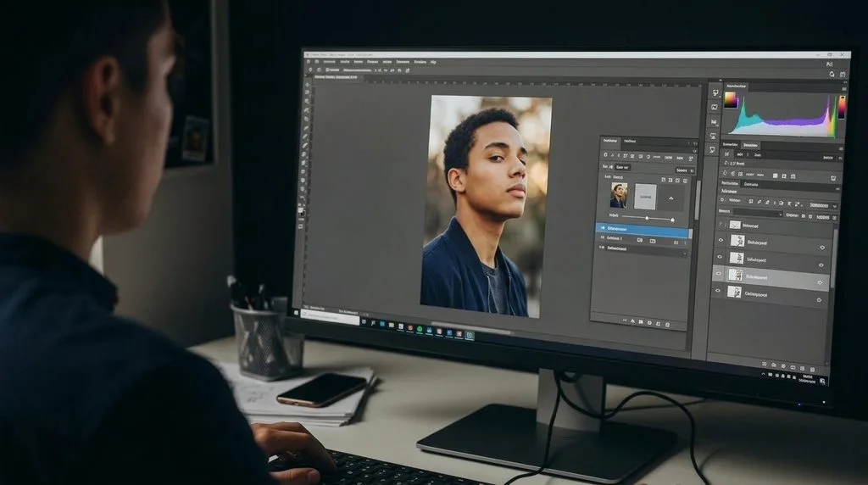The image size is (868, 485).
Task: Click the layers list vertical scrollbar
Action: pos(832,260)
